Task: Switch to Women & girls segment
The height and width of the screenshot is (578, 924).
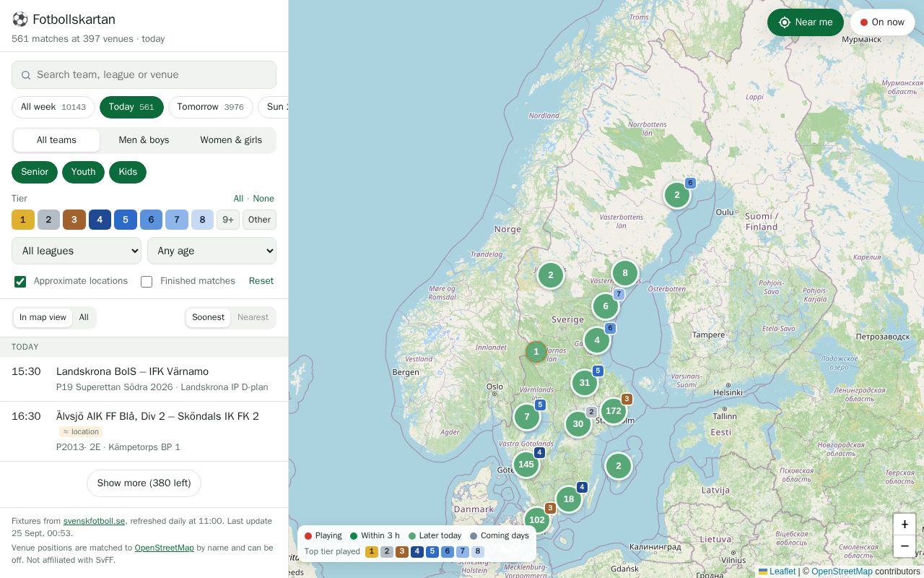Action: pyautogui.click(x=231, y=140)
